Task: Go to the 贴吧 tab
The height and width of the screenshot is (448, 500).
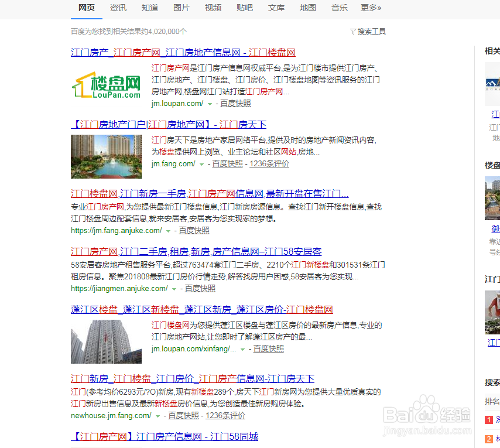Action: coord(245,8)
